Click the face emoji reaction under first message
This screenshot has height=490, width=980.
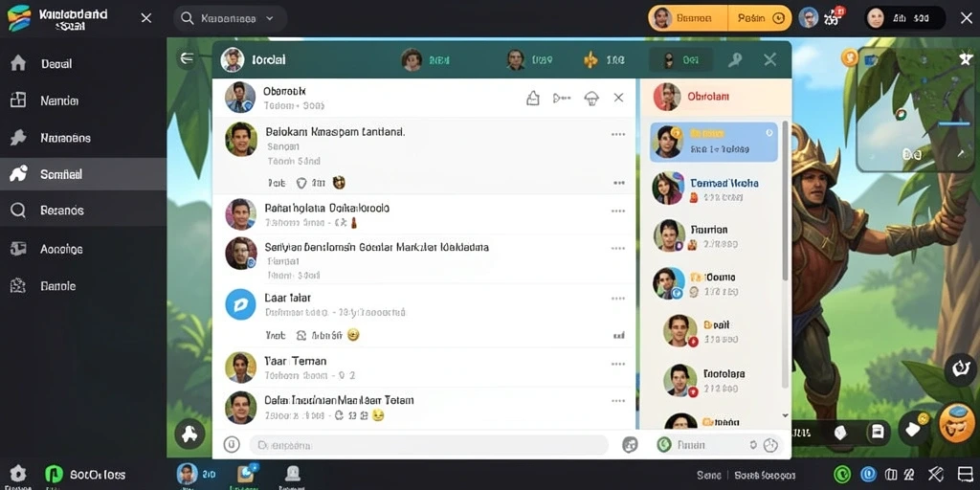339,183
